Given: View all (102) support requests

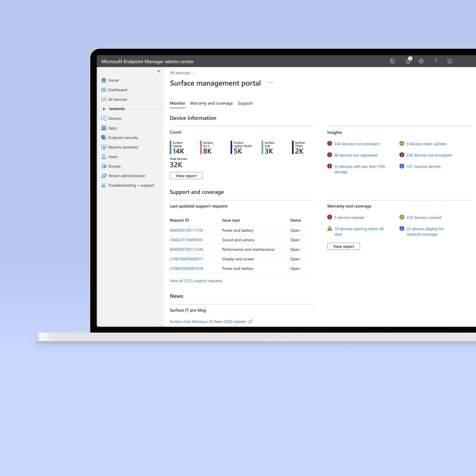Looking at the screenshot, I should coord(196,281).
